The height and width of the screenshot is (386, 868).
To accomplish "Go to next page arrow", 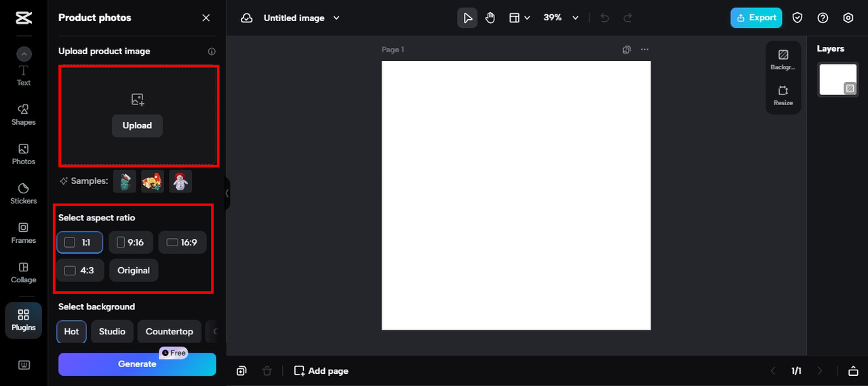I will point(820,371).
